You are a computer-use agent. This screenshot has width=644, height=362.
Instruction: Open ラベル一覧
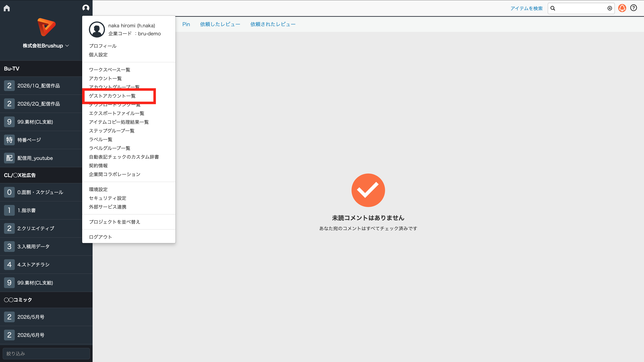coord(101,140)
